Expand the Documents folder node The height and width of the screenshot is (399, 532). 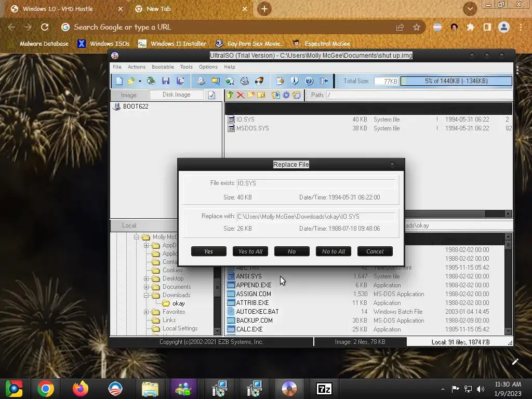(x=146, y=287)
